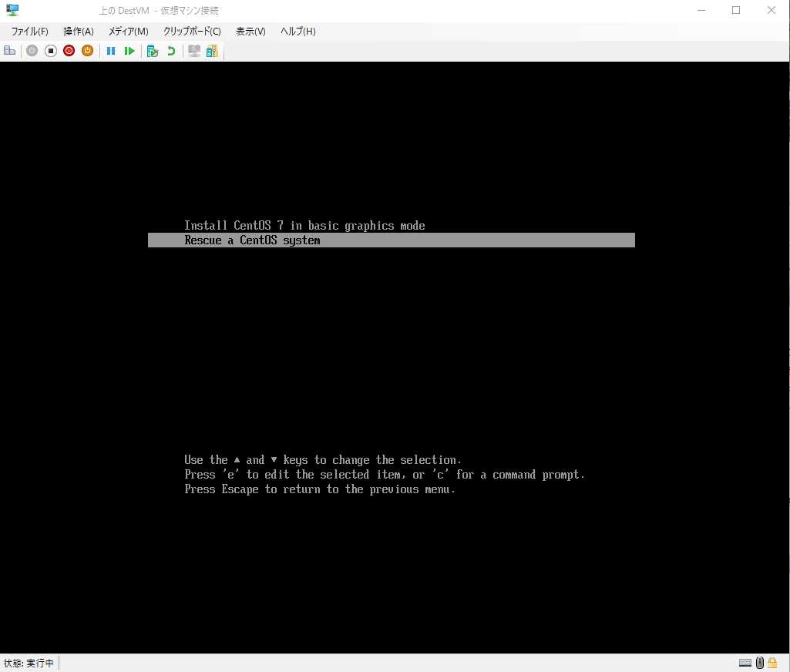Viewport: 790px width, 672px height.
Task: Click the orange Save state power icon
Action: (87, 50)
